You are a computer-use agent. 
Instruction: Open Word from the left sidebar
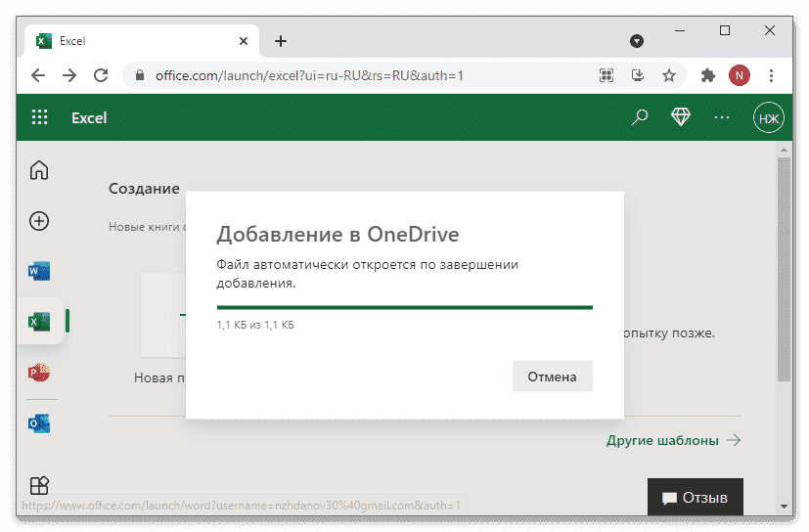tap(39, 272)
